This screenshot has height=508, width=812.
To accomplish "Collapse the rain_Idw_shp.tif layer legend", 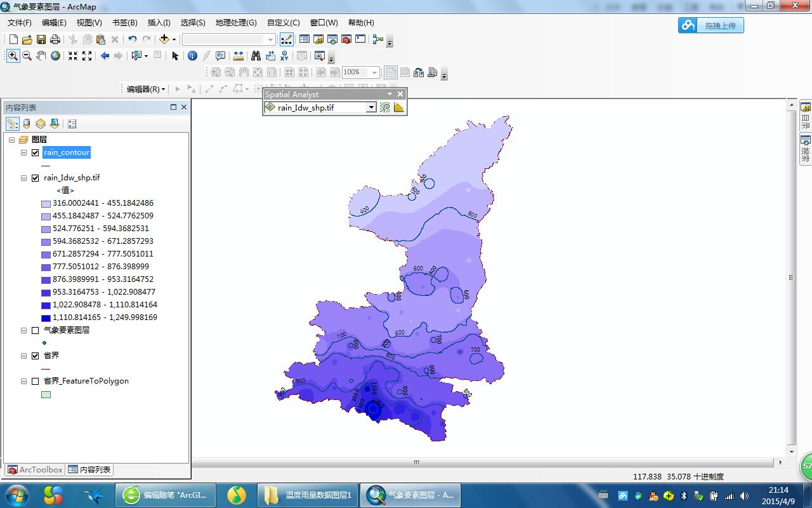I will coord(24,178).
